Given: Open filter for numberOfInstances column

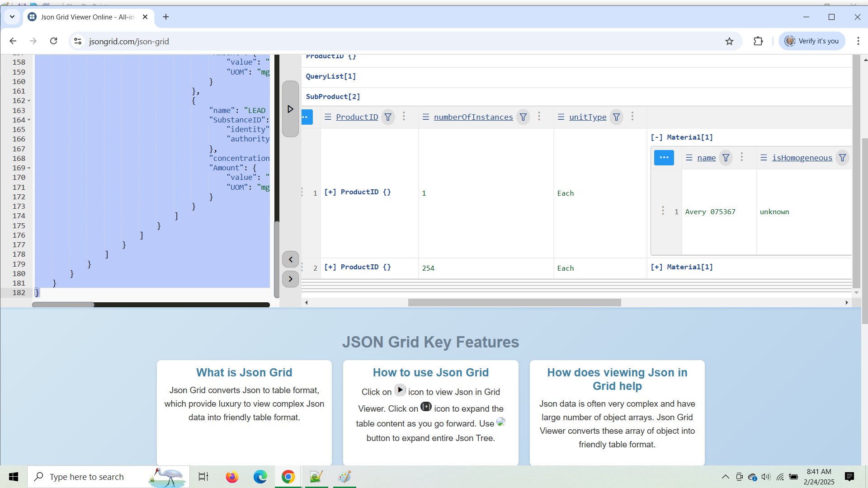Looking at the screenshot, I should tap(523, 117).
